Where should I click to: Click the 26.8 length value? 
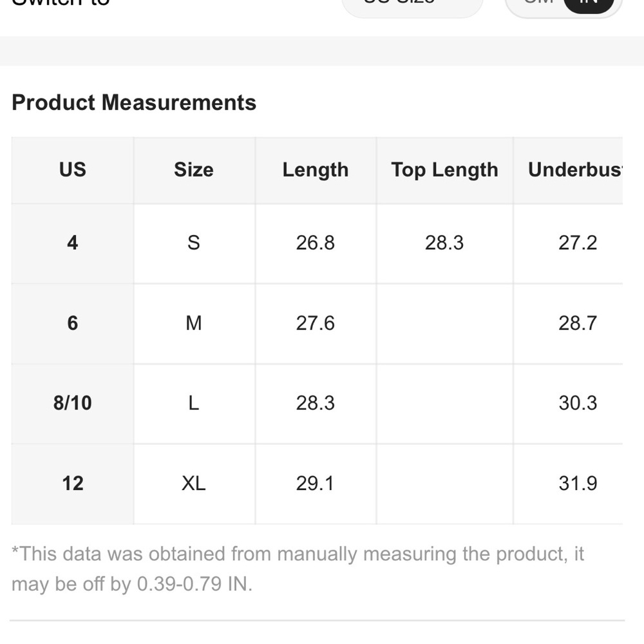(x=316, y=243)
